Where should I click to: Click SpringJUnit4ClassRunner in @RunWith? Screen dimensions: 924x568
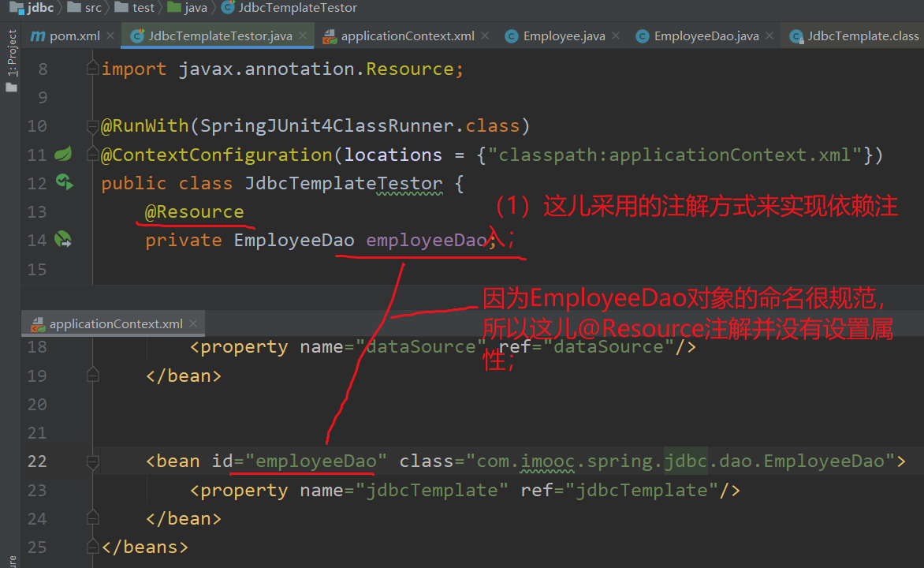point(327,125)
